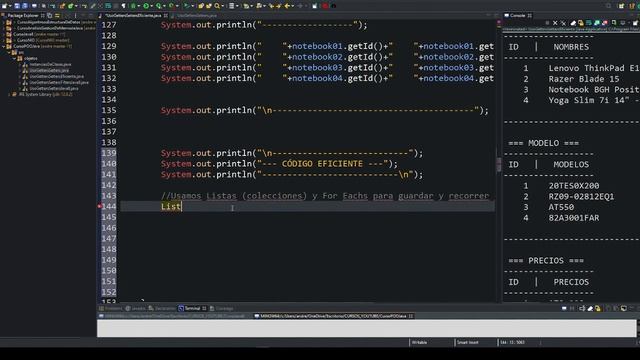This screenshot has width=640, height=360.
Task: Select the Coverage tab in bottom panel
Action: coord(222,308)
